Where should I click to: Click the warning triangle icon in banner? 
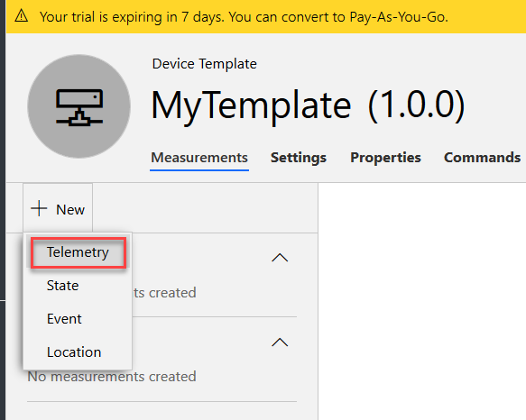click(x=22, y=16)
